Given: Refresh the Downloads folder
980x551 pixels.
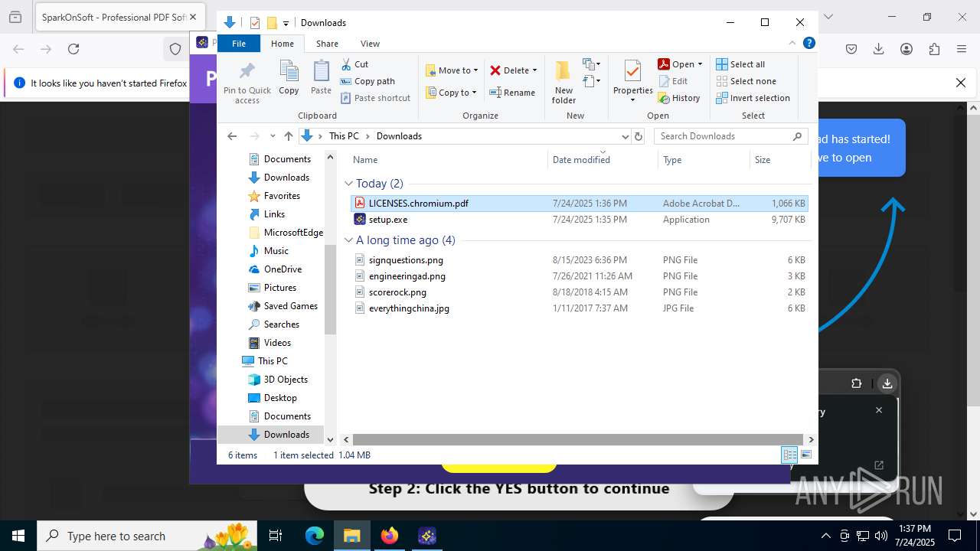Looking at the screenshot, I should pos(639,136).
